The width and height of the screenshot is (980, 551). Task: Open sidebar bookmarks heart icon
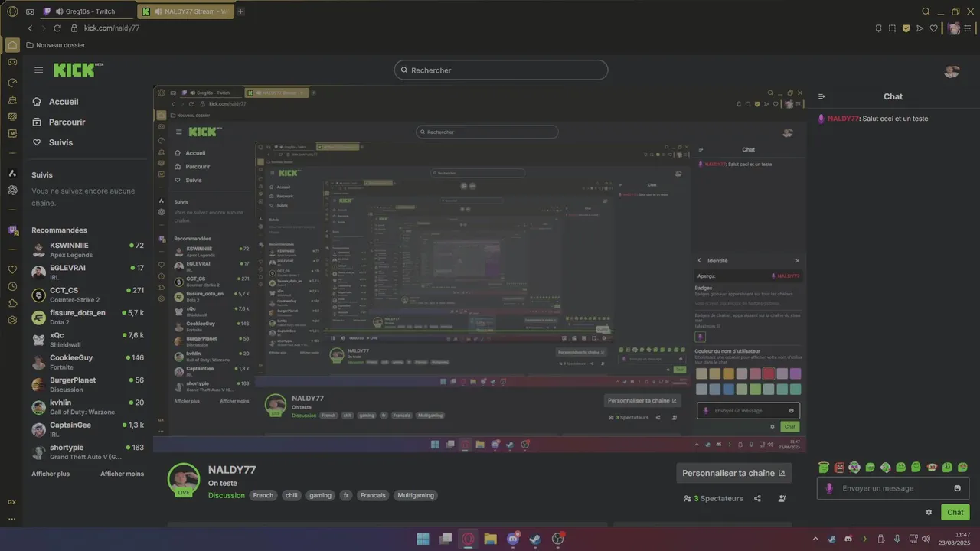12,269
